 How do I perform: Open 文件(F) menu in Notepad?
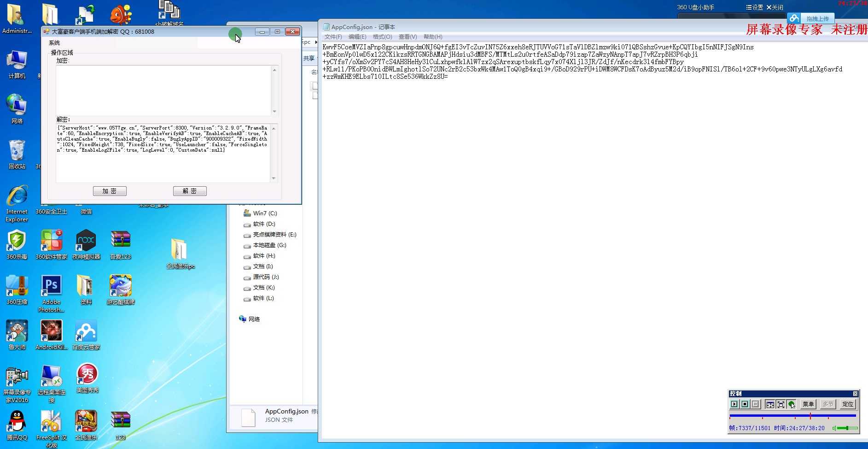click(333, 37)
